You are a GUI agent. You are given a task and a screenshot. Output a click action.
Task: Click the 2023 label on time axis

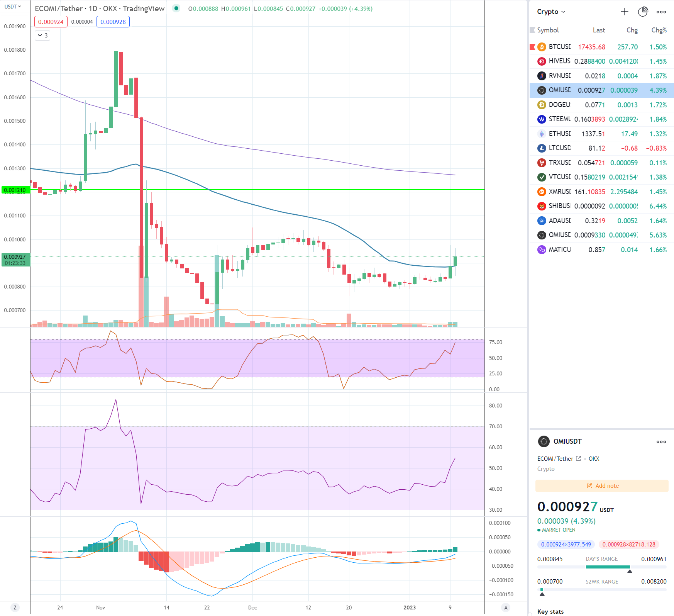(x=410, y=608)
